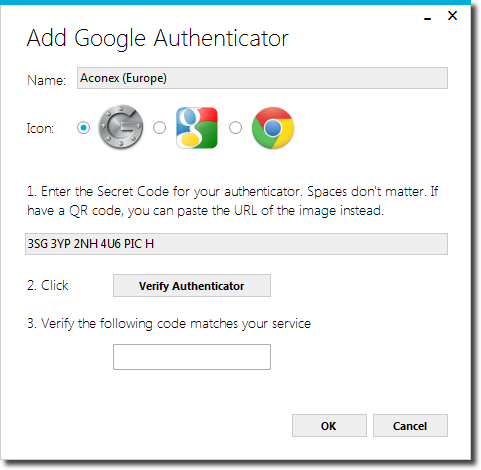Click the Secret Code input field
Viewport: 481px width, 470px height.
(x=236, y=244)
